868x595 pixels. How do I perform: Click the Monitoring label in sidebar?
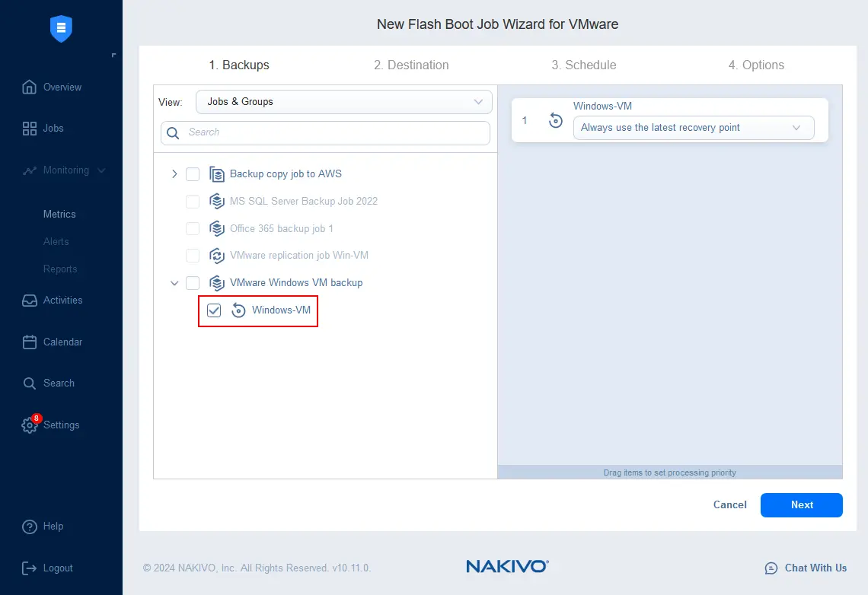pos(66,170)
